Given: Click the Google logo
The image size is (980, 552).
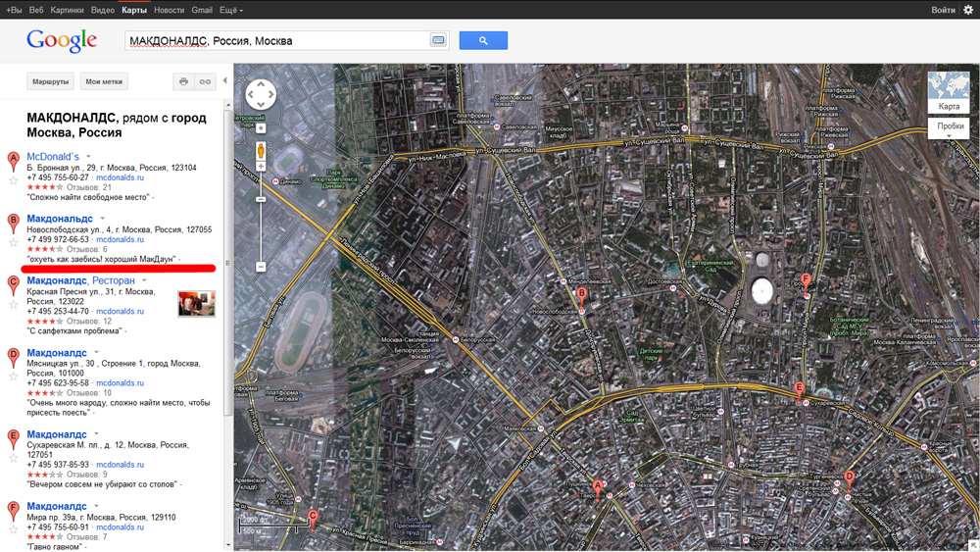Looking at the screenshot, I should pyautogui.click(x=61, y=40).
